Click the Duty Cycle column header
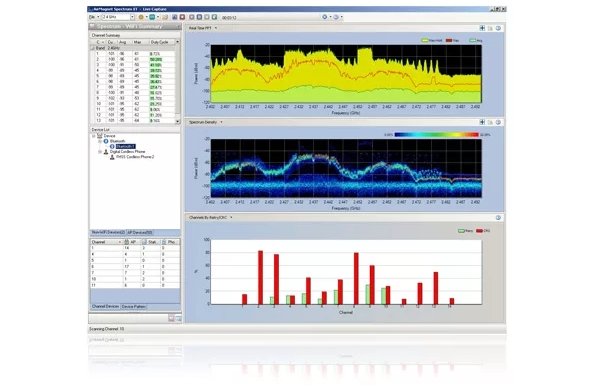The width and height of the screenshot is (600, 390). pos(160,42)
